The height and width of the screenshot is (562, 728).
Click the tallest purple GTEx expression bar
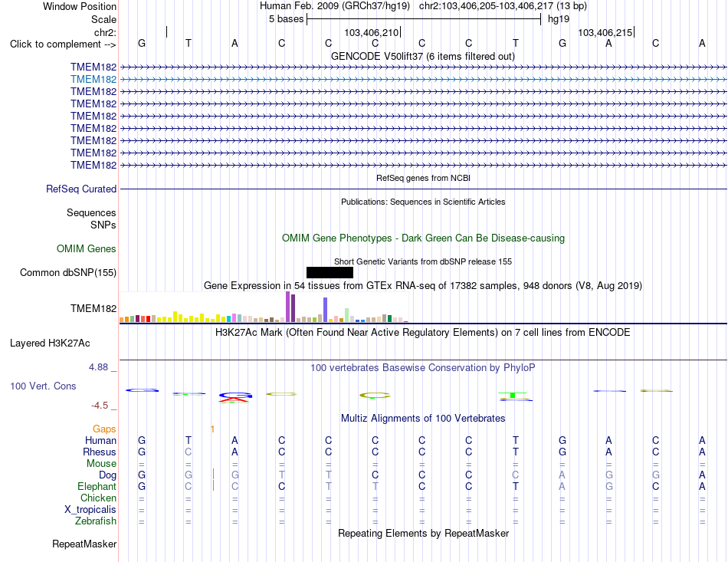[288, 307]
